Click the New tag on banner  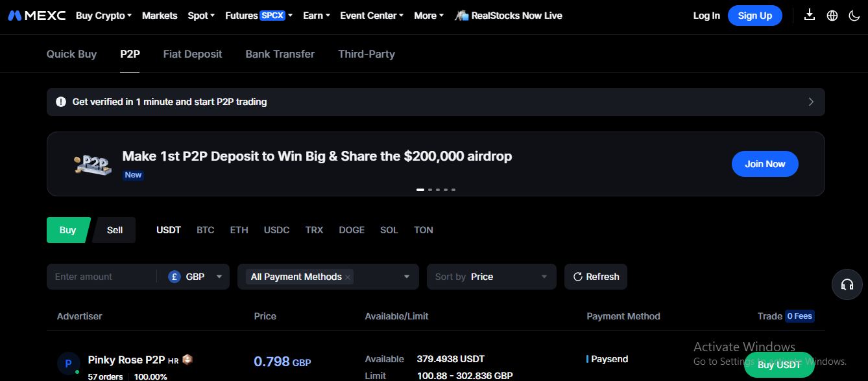[133, 175]
